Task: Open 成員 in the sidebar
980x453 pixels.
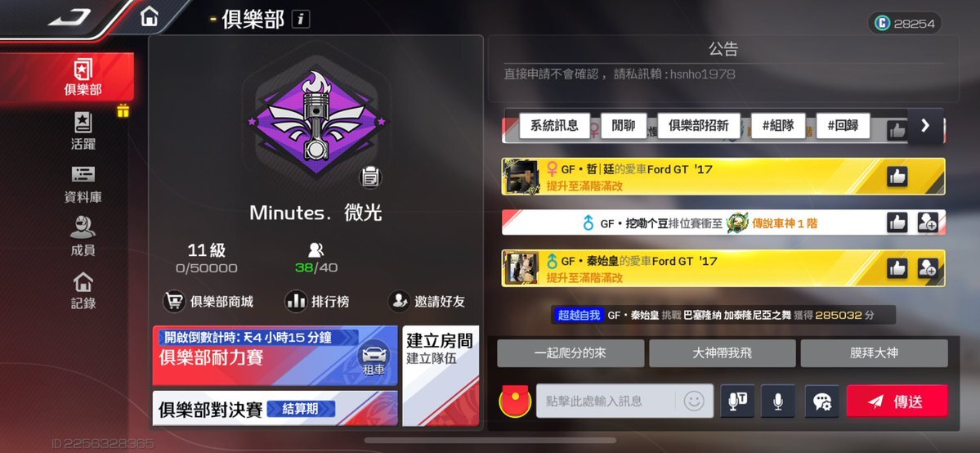Action: point(83,236)
